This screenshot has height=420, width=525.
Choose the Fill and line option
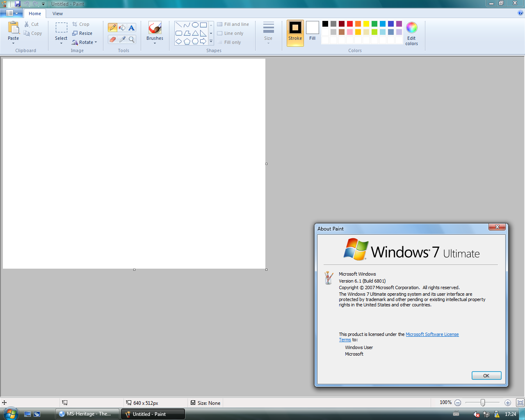click(233, 24)
